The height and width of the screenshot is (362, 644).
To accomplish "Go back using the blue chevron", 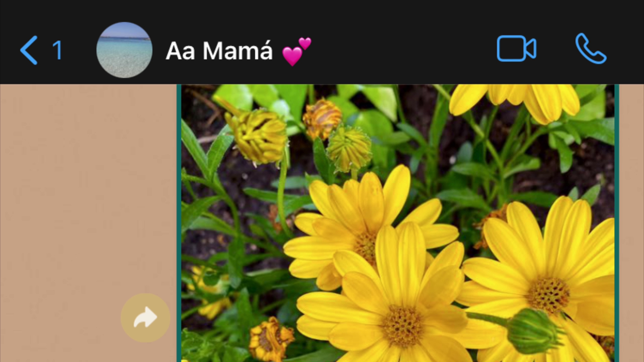I will tap(29, 50).
